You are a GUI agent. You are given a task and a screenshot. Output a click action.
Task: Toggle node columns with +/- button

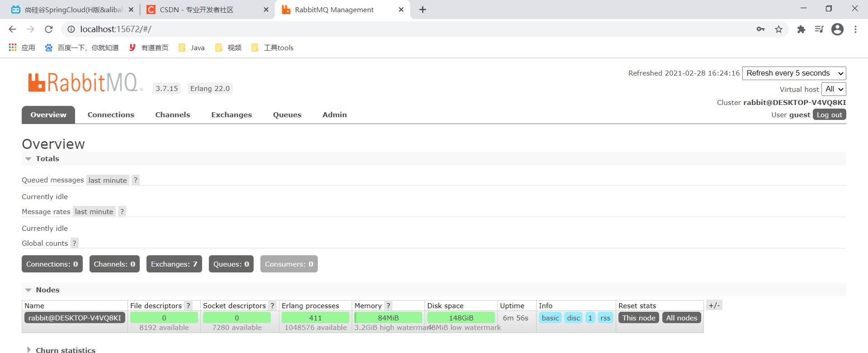pyautogui.click(x=714, y=305)
